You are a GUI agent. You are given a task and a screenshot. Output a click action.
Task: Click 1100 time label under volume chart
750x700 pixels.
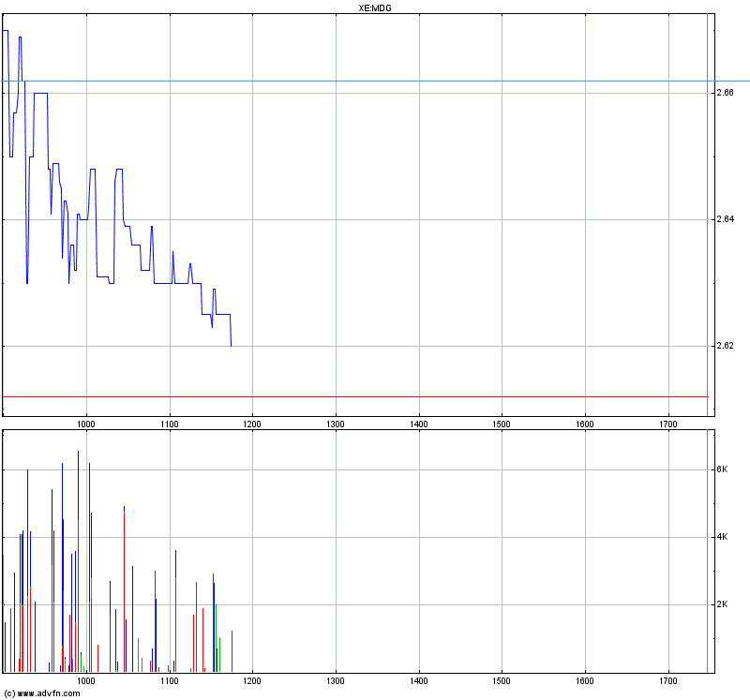170,681
